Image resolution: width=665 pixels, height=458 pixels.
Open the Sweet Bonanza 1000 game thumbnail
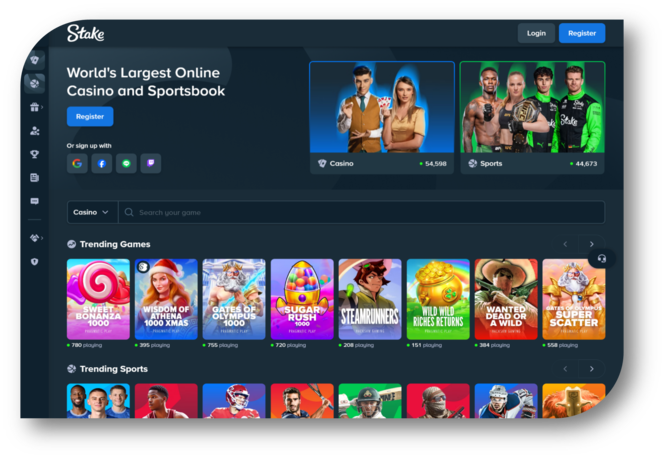98,299
